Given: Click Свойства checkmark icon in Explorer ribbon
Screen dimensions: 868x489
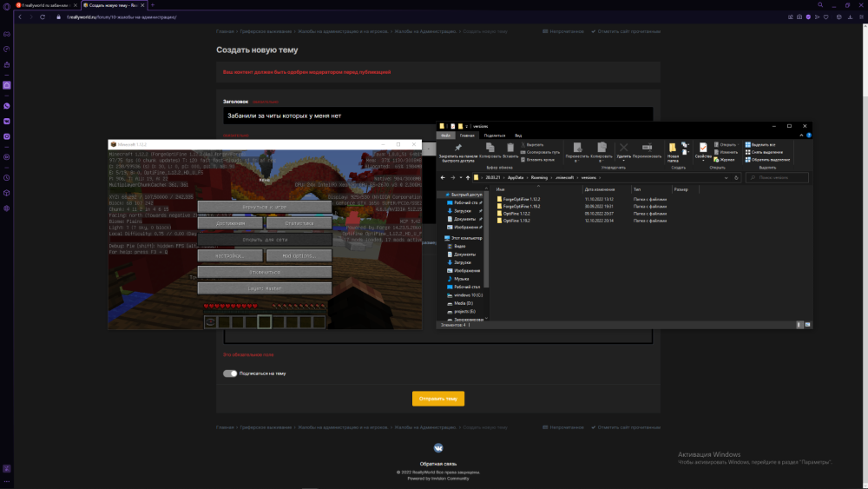Looking at the screenshot, I should (703, 148).
